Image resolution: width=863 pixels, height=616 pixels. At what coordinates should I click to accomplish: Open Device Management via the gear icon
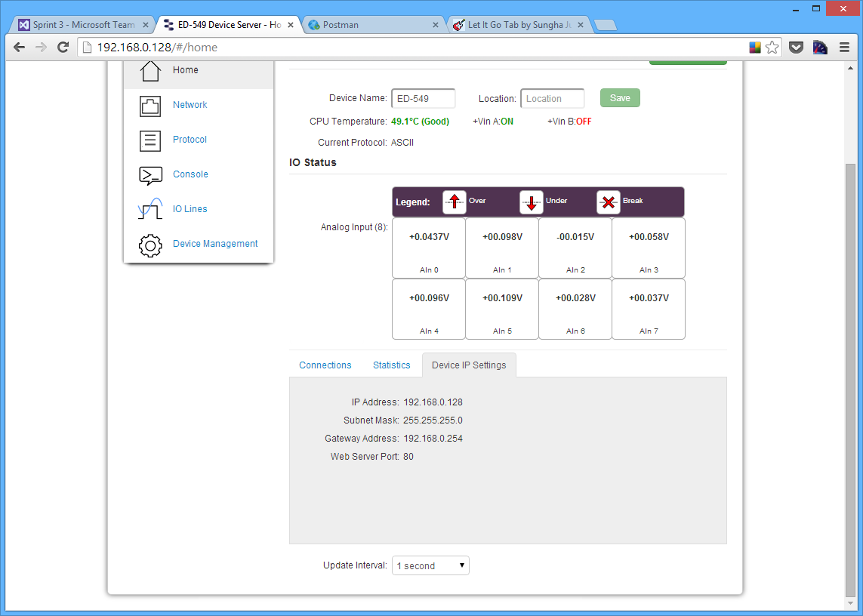(149, 245)
